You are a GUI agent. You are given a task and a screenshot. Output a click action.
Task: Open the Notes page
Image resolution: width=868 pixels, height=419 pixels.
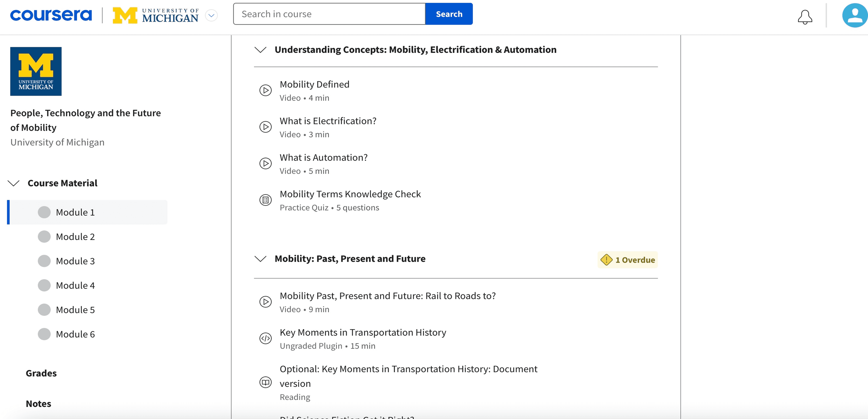[x=38, y=404]
